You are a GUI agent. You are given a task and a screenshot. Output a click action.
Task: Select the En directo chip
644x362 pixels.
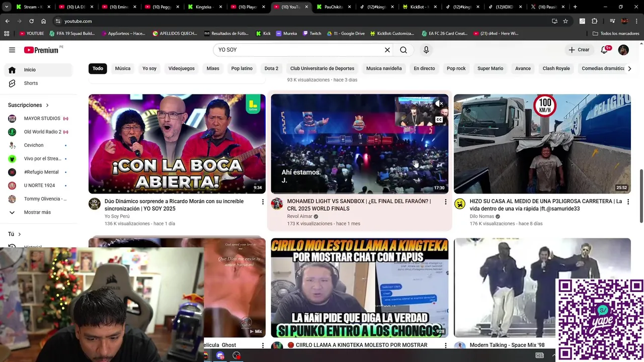point(424,68)
